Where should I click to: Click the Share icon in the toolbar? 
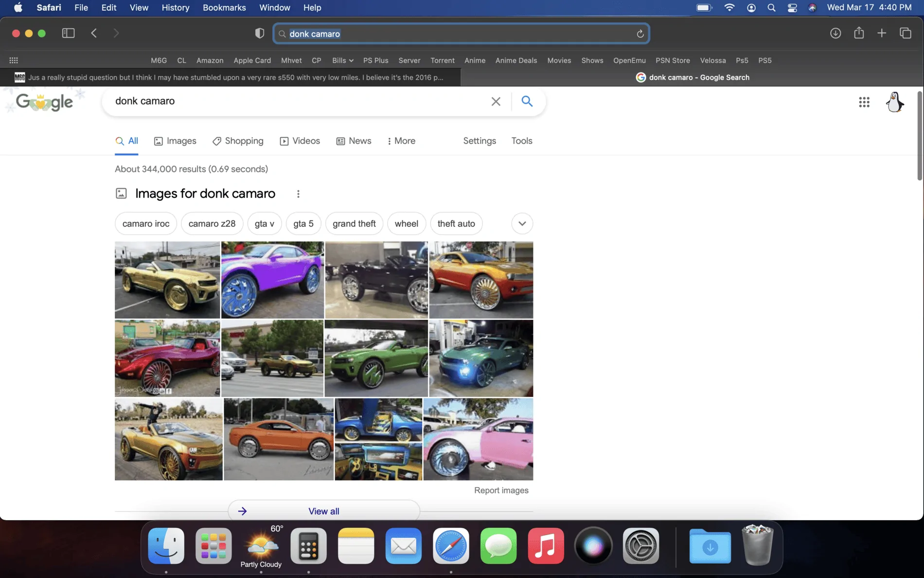click(x=859, y=33)
